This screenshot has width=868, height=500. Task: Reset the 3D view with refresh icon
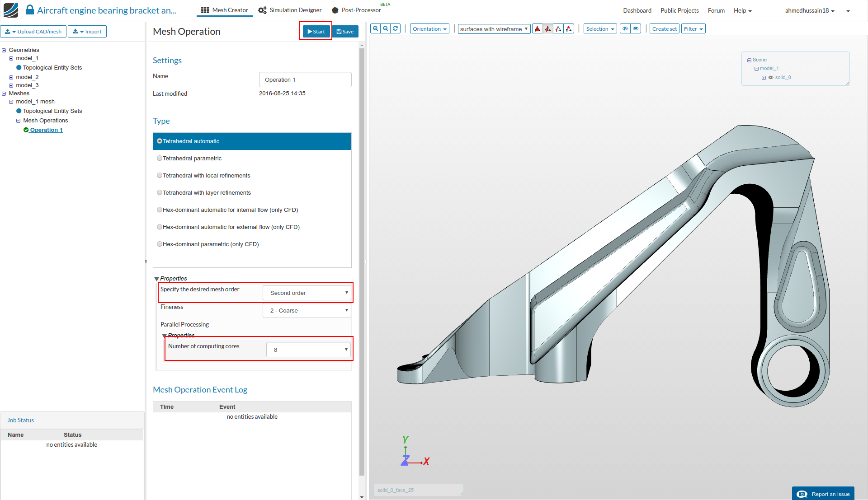tap(396, 28)
